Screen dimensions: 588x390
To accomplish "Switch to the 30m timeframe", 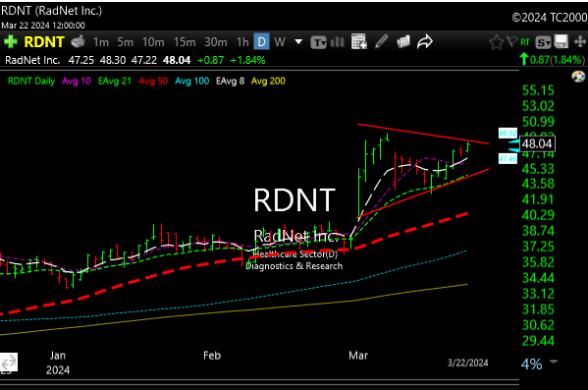I will click(216, 42).
